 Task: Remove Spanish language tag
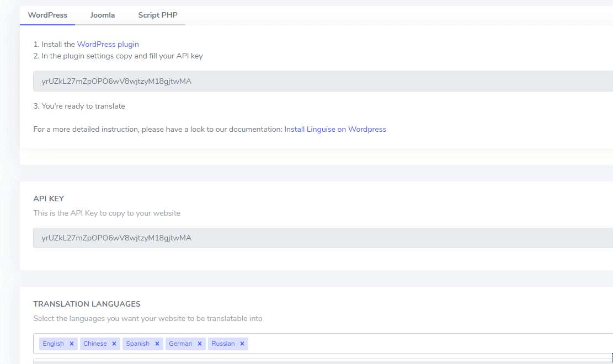157,344
